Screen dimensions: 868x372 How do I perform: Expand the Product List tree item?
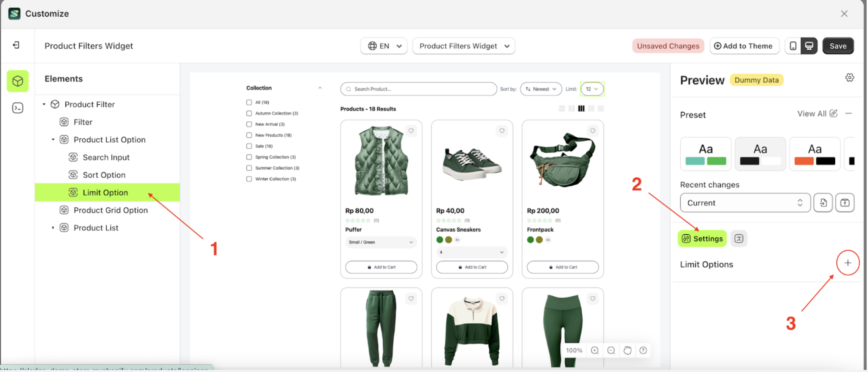tap(53, 228)
